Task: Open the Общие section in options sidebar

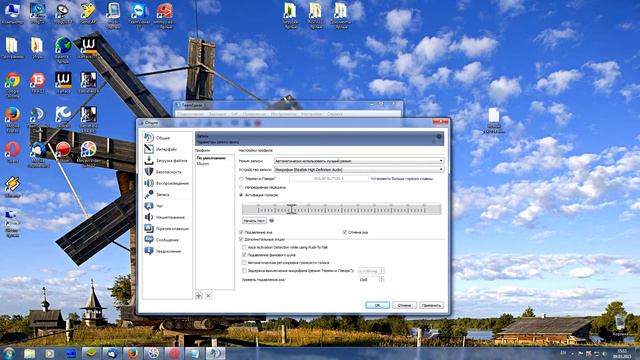Action: (x=167, y=138)
